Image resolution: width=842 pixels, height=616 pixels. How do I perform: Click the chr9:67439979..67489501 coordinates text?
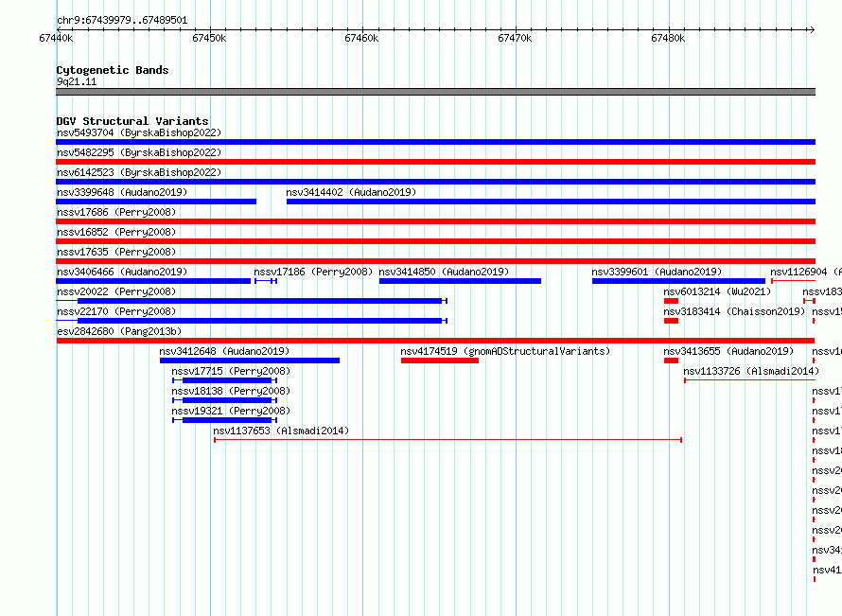pos(122,21)
